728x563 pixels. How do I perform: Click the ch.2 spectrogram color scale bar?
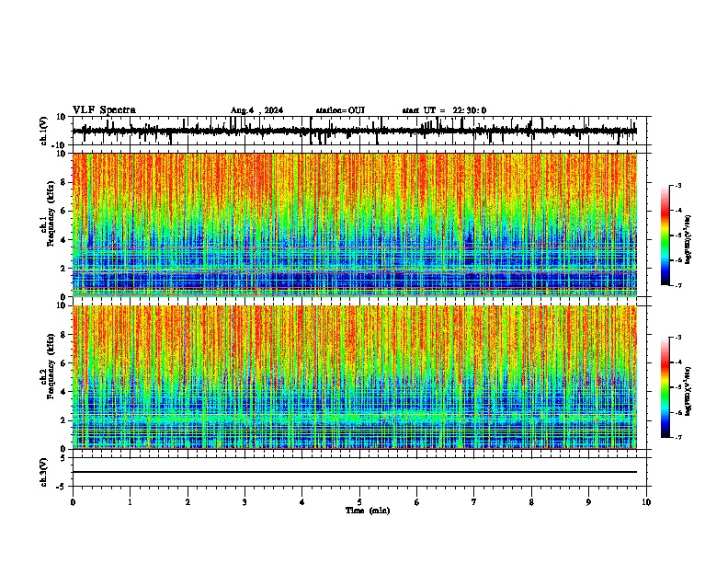point(665,387)
